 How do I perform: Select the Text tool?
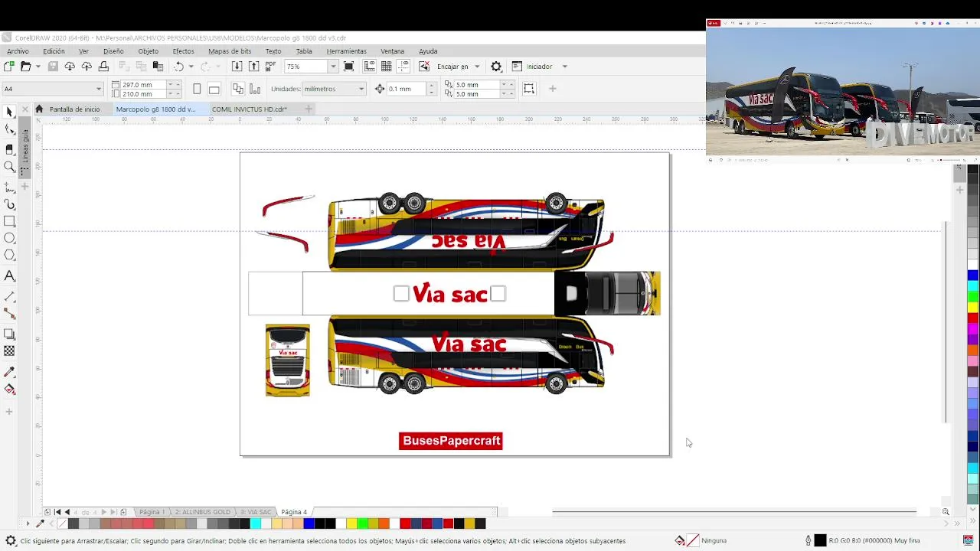[9, 275]
